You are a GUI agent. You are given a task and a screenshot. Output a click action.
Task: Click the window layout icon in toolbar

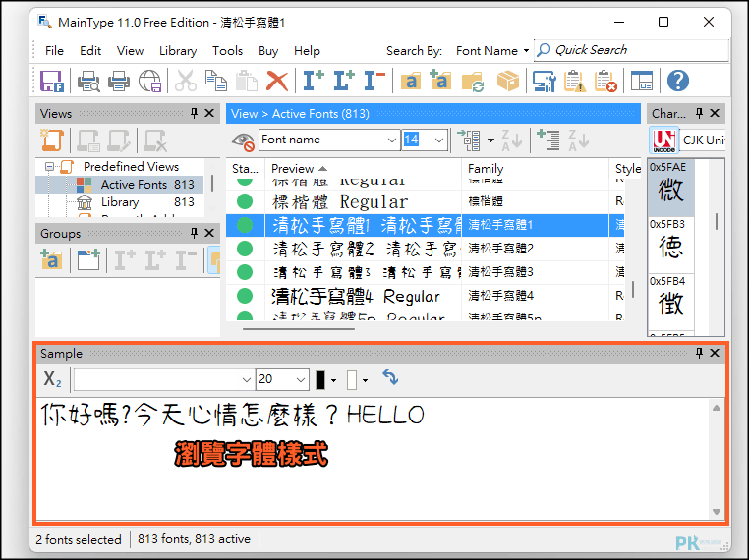642,81
